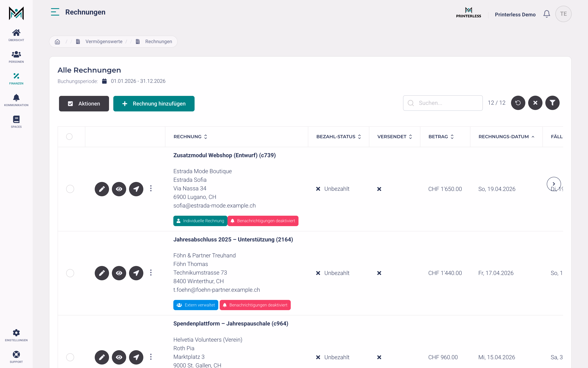Image resolution: width=588 pixels, height=368 pixels.
Task: Select the Spendenplattform invoice row
Action: point(70,357)
